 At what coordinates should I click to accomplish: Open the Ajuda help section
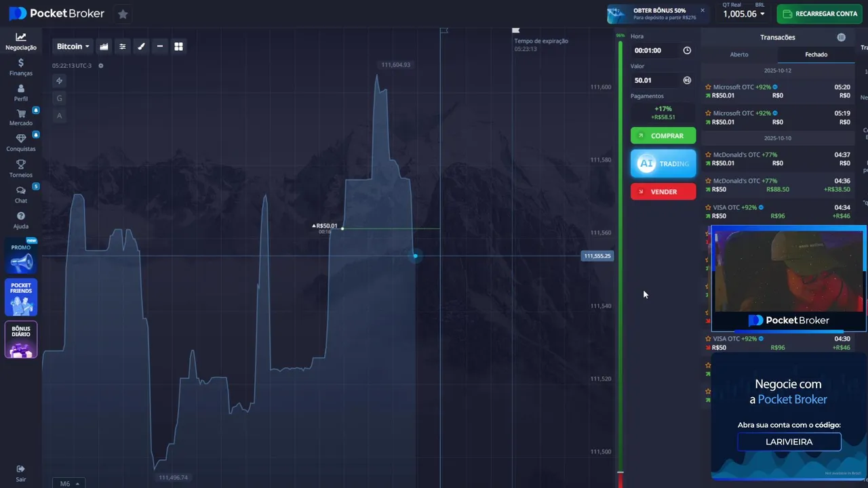pos(21,220)
